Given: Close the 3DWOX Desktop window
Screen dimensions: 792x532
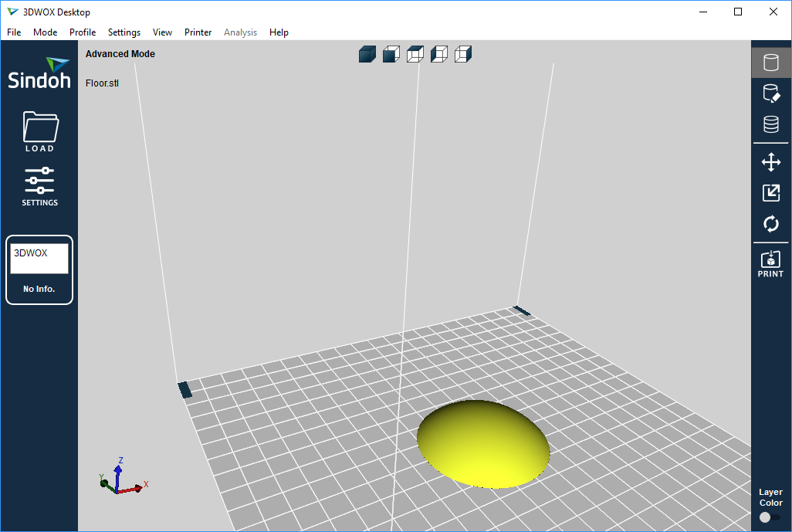Looking at the screenshot, I should [x=773, y=12].
